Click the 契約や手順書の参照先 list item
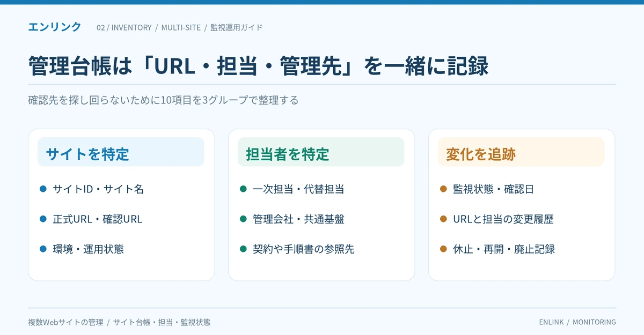The height and width of the screenshot is (335, 644). coord(304,249)
